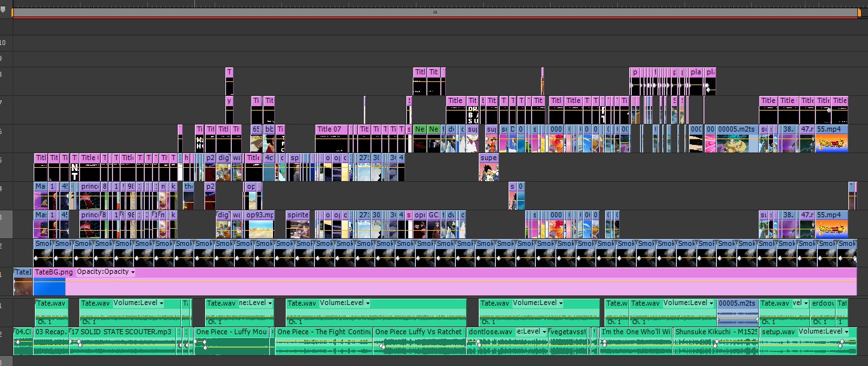Open Volume:Level on the Tate.wav clip above dontlose.wav
Image resolution: width=868 pixels, height=366 pixels.
point(538,303)
